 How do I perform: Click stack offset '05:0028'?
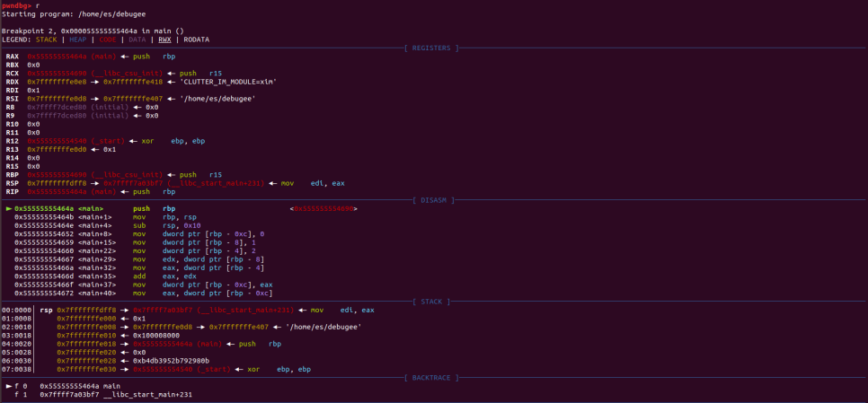click(x=16, y=352)
